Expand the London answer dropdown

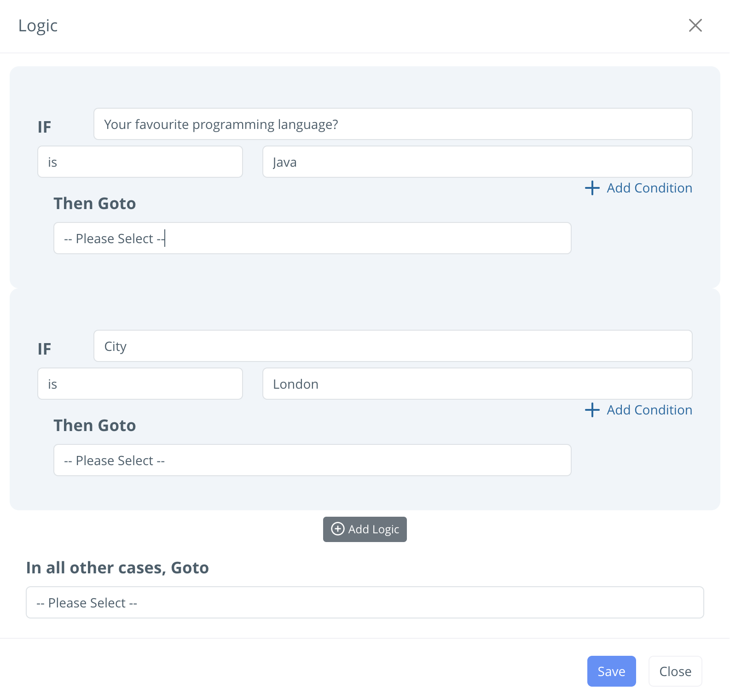tap(477, 384)
